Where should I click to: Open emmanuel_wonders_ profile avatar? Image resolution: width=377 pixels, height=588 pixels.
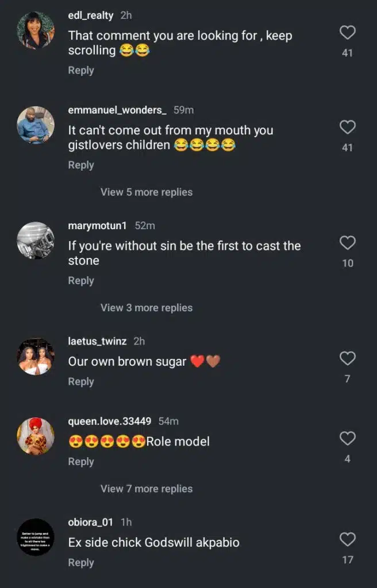36,125
